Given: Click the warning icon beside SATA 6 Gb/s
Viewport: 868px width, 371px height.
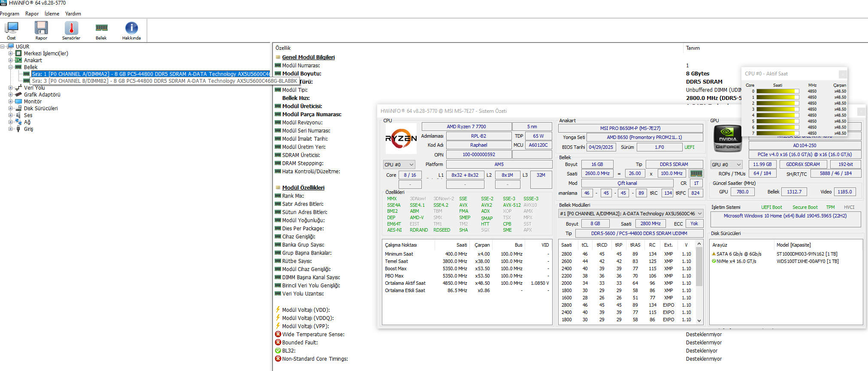Looking at the screenshot, I should click(714, 254).
